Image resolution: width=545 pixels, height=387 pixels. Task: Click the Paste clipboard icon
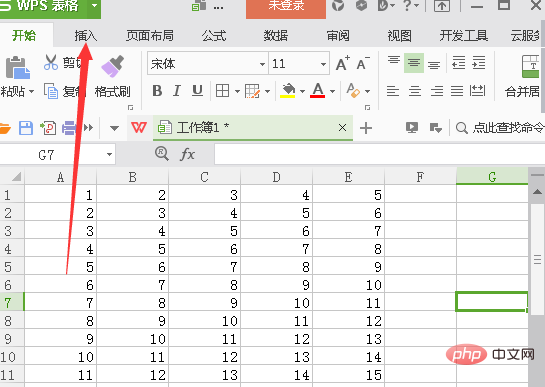tap(17, 67)
